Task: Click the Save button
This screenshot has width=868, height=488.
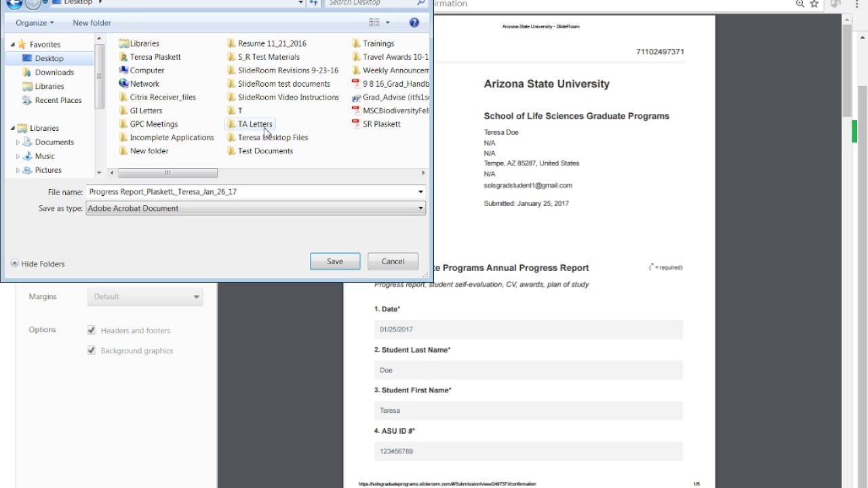Action: [335, 261]
